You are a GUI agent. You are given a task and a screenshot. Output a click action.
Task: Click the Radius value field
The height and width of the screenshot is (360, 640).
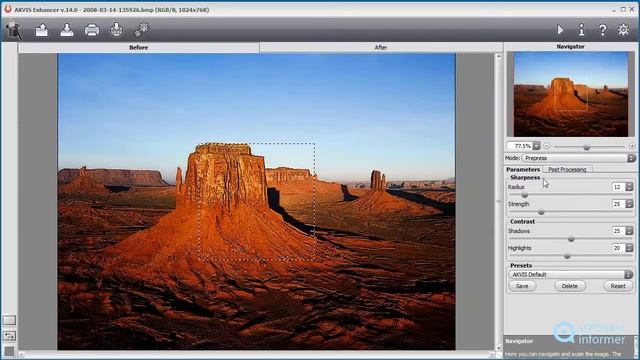(x=618, y=187)
